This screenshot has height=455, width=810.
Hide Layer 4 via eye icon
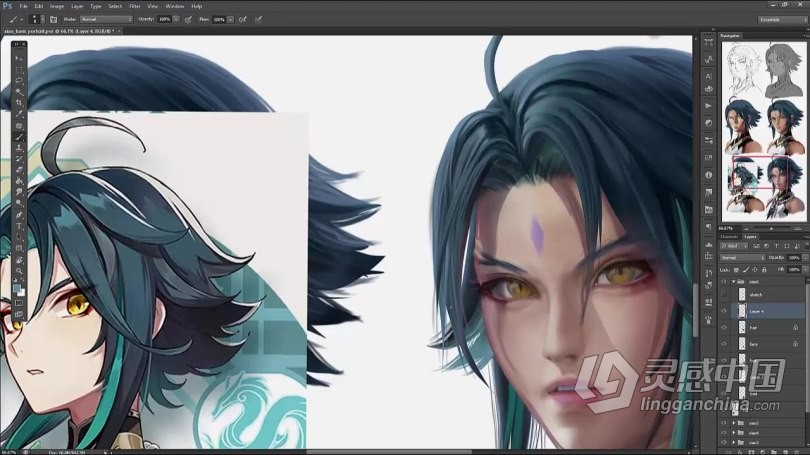tap(724, 311)
